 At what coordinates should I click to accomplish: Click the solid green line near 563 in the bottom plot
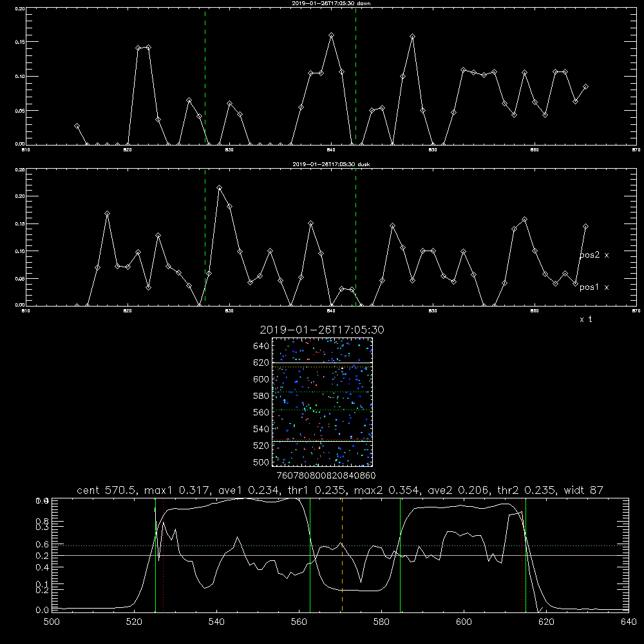coord(310,555)
